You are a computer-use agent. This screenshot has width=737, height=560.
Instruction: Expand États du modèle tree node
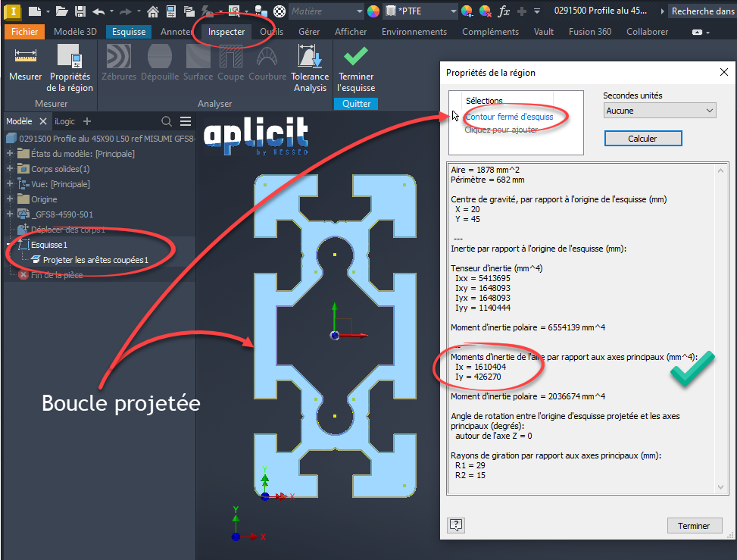(x=10, y=154)
